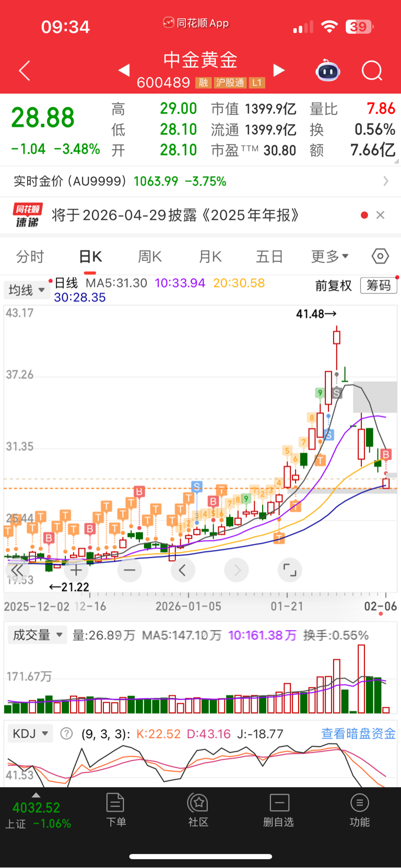Screen dimensions: 401x868
Task: Open the robot AI assistant
Action: (328, 70)
